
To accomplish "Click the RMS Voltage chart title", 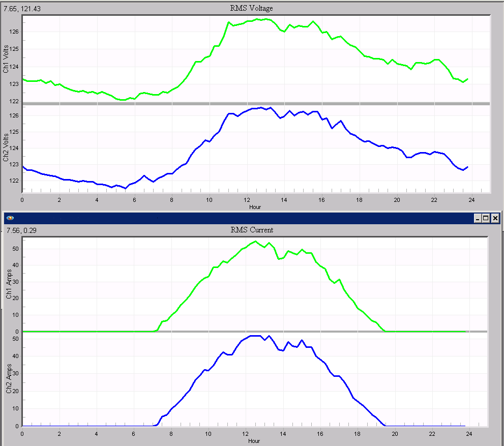I will [x=251, y=8].
